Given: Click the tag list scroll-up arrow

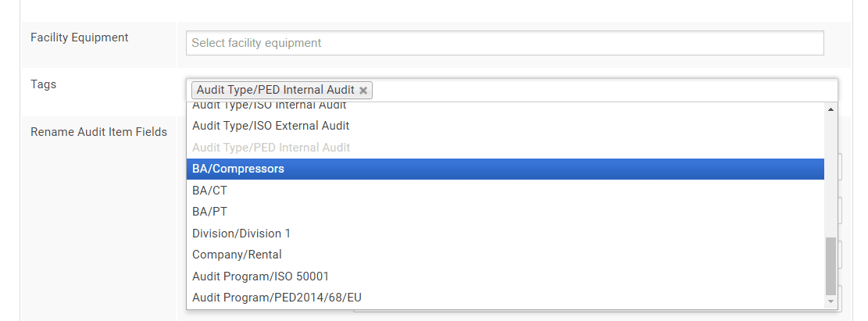Looking at the screenshot, I should click(x=830, y=109).
